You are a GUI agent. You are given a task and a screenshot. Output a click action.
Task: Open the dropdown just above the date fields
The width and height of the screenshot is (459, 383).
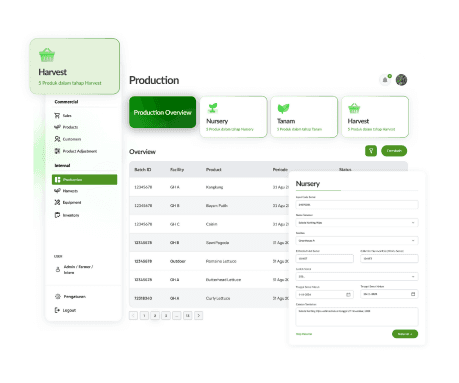coord(357,276)
